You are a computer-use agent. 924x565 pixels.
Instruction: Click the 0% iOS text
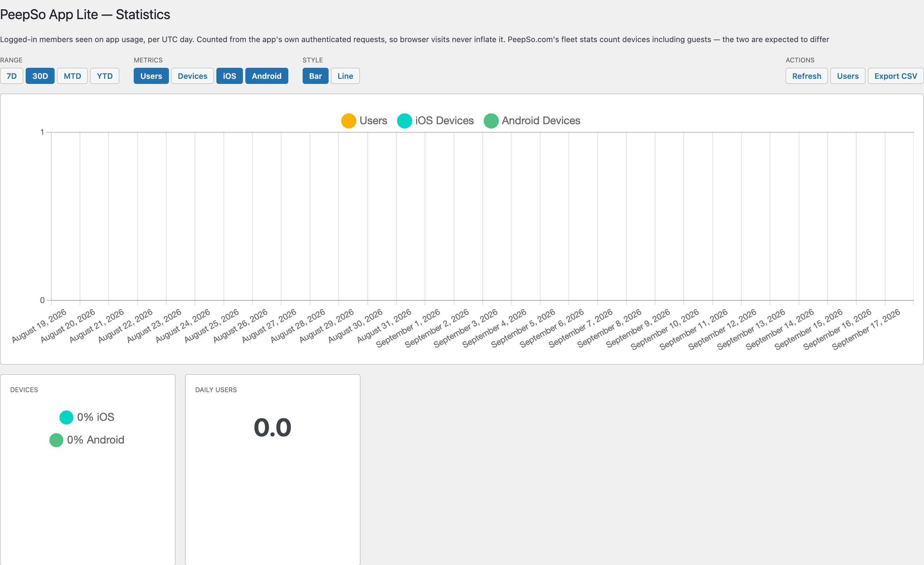(96, 417)
